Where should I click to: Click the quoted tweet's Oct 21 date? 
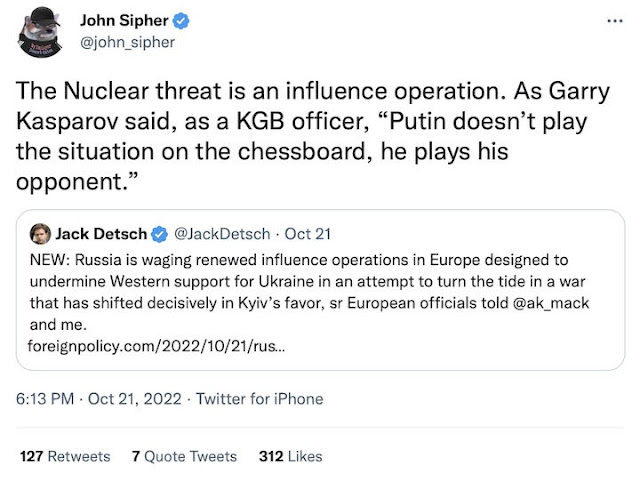307,235
